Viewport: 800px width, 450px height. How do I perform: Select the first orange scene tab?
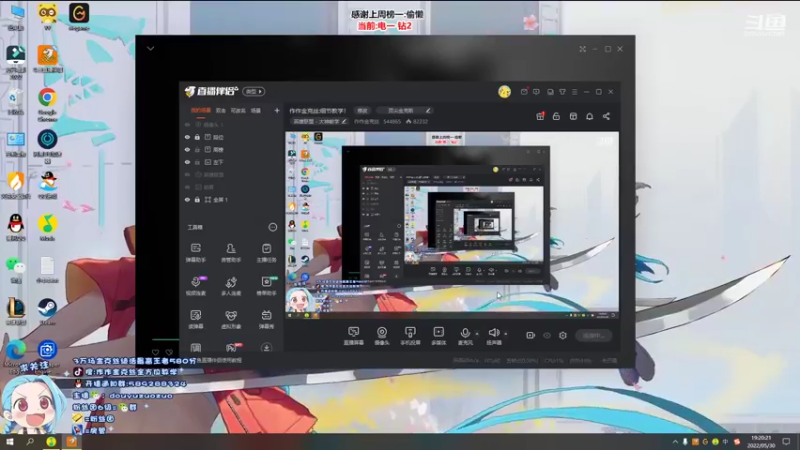pos(201,110)
